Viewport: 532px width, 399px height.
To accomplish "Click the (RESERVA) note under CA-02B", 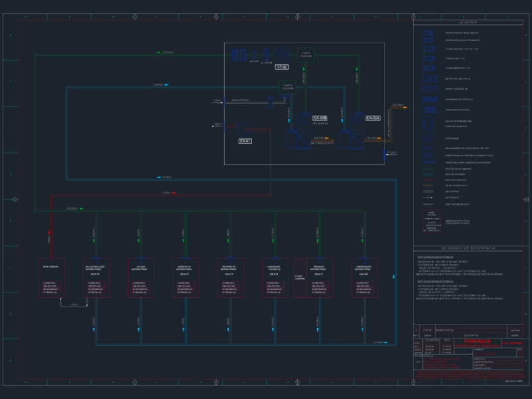I will tap(320, 124).
